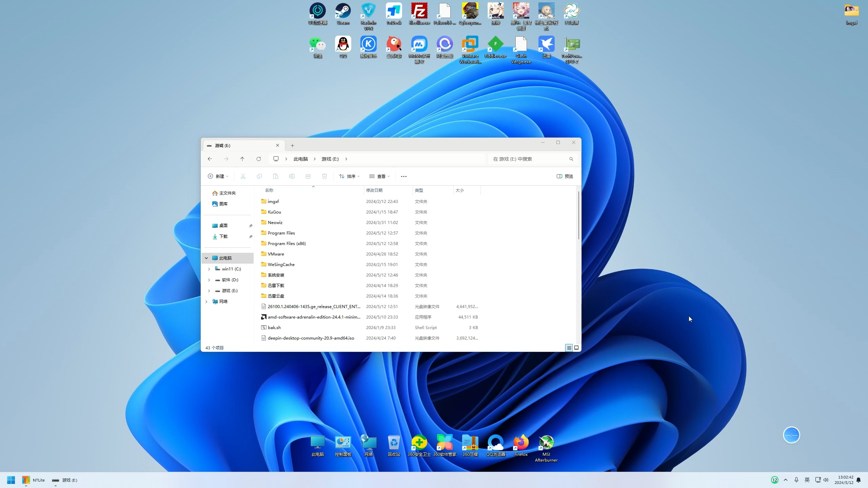Select 主文件夹 in navigation pane
This screenshot has width=868, height=488.
point(224,193)
